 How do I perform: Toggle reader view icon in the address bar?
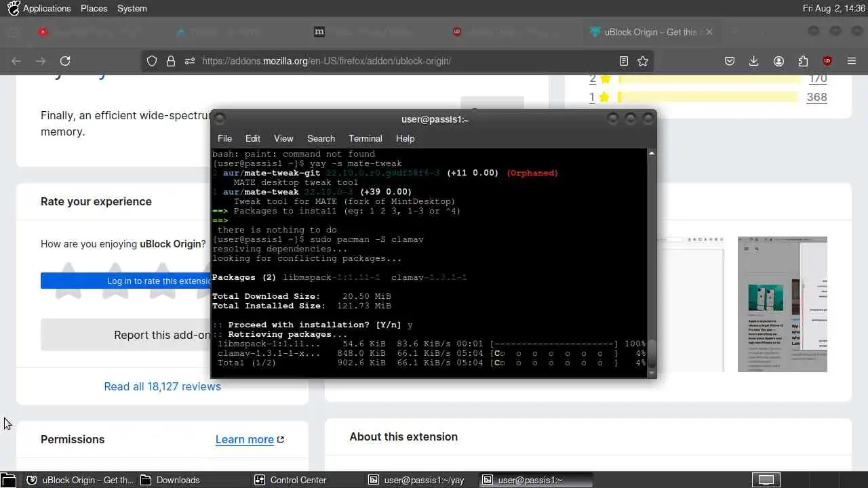624,61
